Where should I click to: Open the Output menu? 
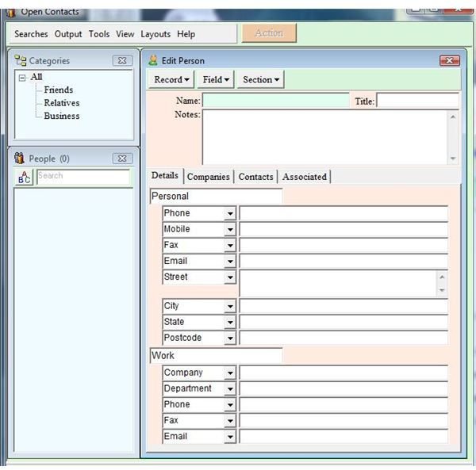pyautogui.click(x=68, y=34)
